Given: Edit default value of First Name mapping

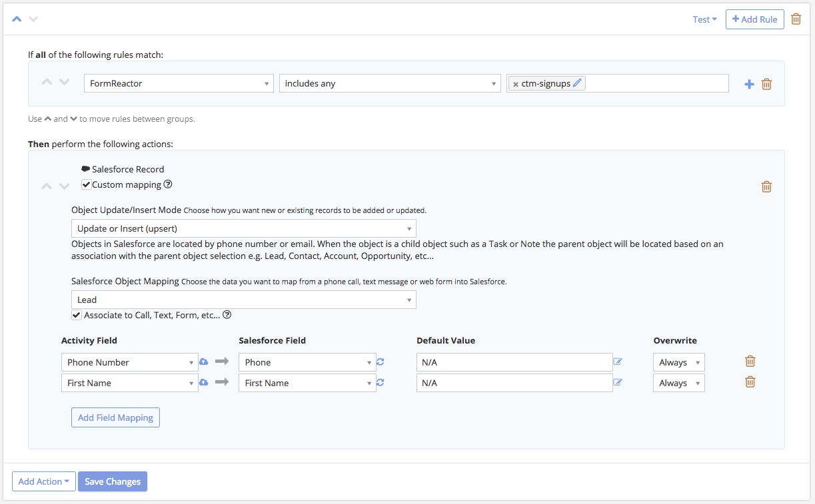Looking at the screenshot, I should (618, 383).
